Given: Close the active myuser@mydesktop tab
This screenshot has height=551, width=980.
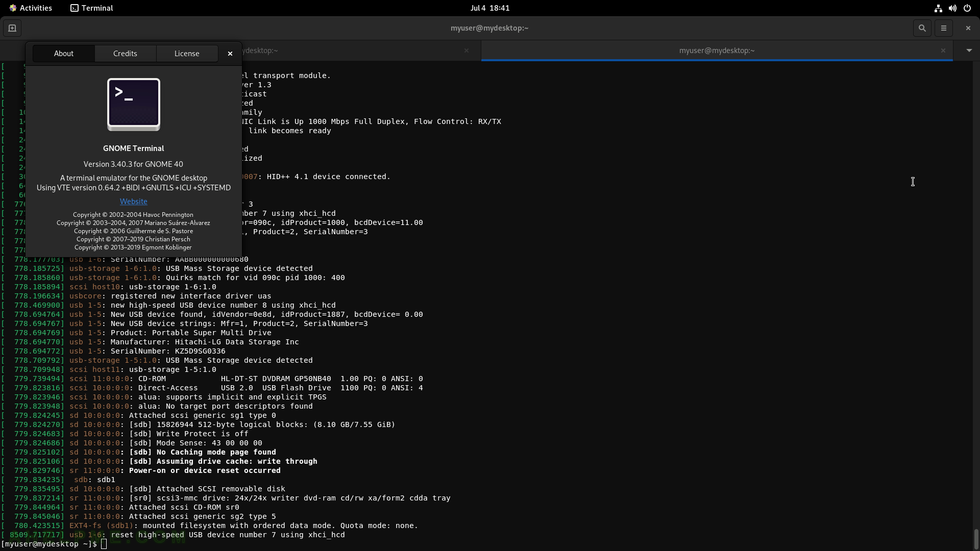Looking at the screenshot, I should pyautogui.click(x=943, y=51).
